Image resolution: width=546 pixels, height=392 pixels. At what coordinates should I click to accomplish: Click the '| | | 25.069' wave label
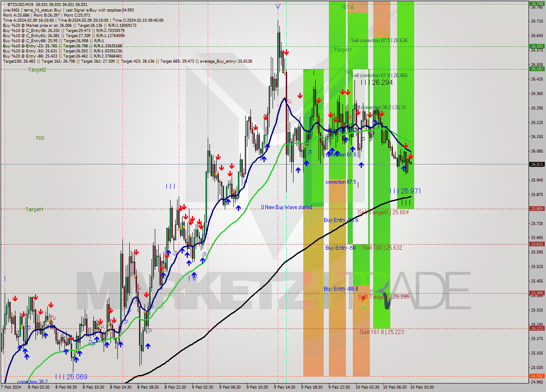click(72, 377)
